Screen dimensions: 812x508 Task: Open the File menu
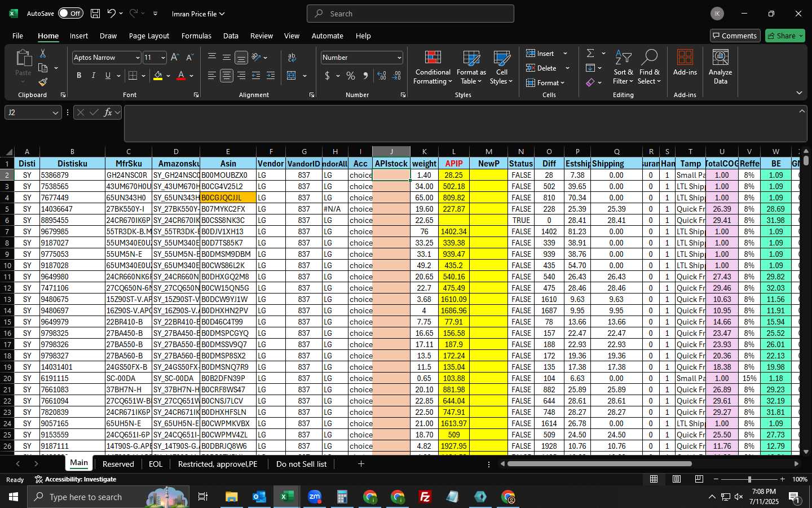point(17,36)
